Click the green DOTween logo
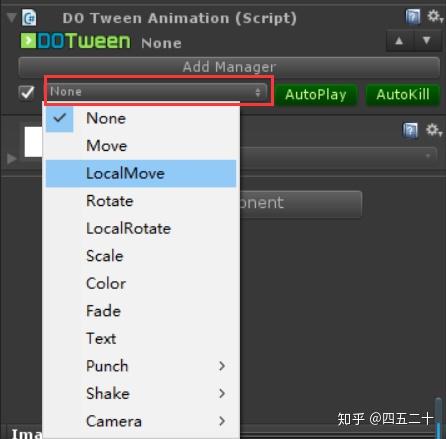The height and width of the screenshot is (439, 446). (x=75, y=41)
